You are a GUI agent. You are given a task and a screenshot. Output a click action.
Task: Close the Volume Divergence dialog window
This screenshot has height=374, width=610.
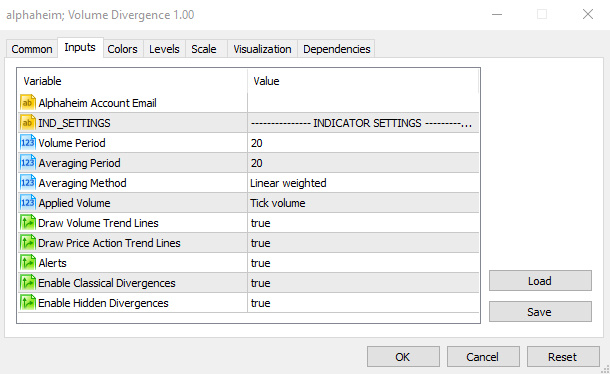(x=588, y=14)
